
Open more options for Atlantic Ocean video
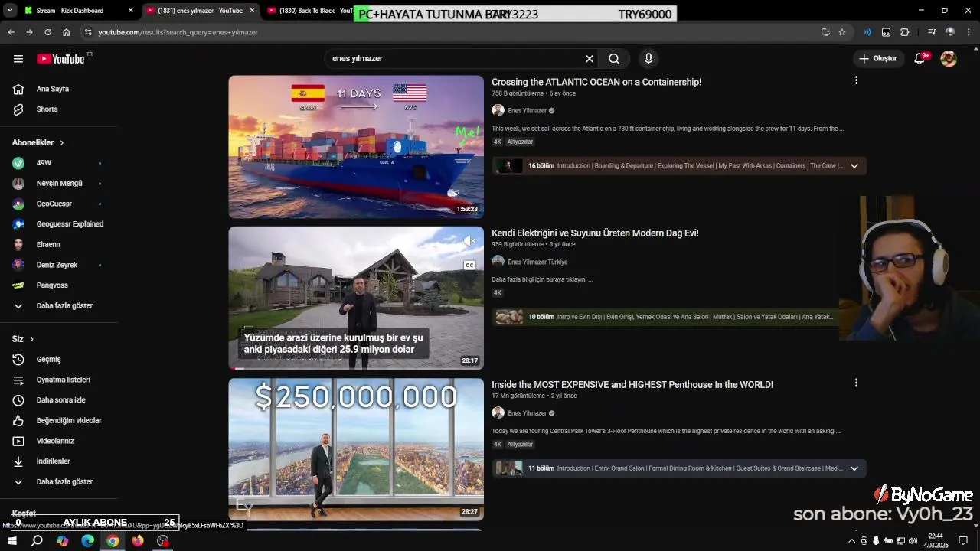click(856, 80)
